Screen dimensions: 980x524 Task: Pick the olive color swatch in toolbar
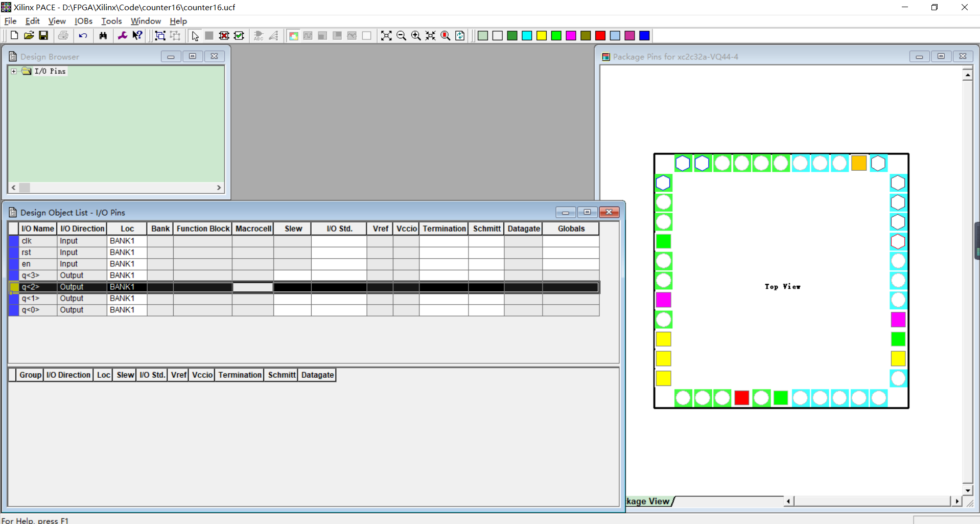pos(586,35)
